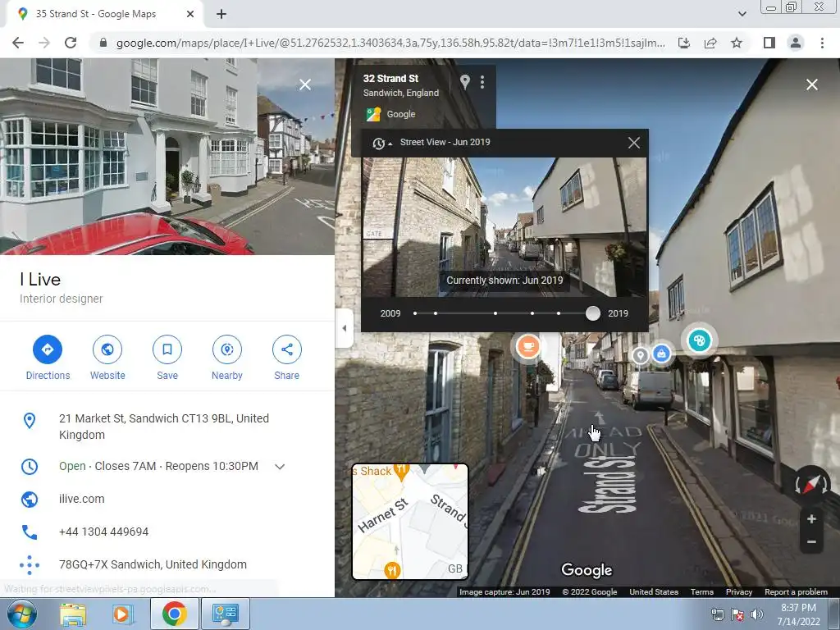Exit Street View with the top-right X
The width and height of the screenshot is (840, 630).
click(812, 84)
